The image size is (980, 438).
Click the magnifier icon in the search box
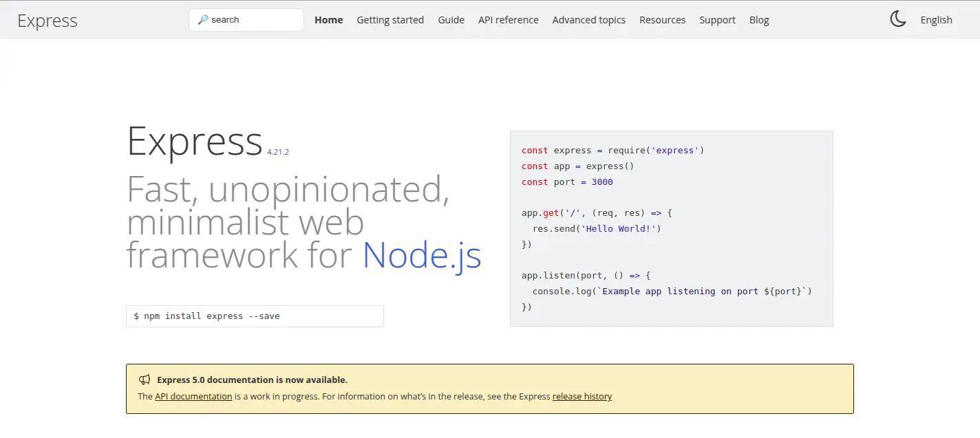point(203,20)
